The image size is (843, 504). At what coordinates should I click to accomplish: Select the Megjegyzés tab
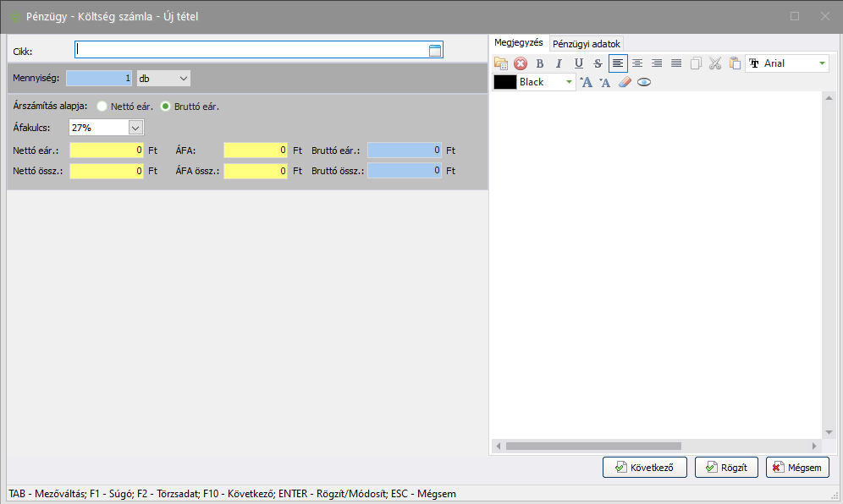(519, 42)
